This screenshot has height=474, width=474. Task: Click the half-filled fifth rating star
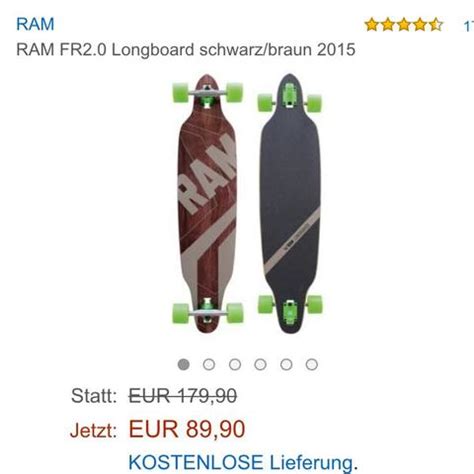436,25
